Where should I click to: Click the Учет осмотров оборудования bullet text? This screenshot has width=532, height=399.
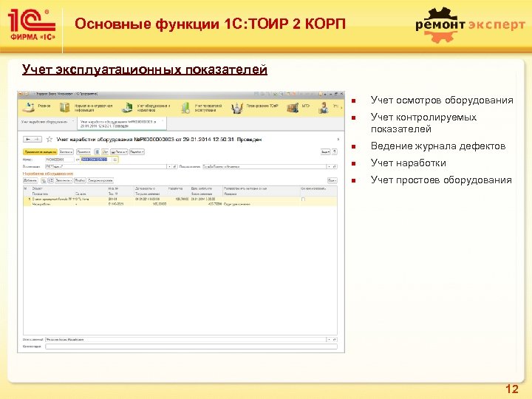click(442, 100)
